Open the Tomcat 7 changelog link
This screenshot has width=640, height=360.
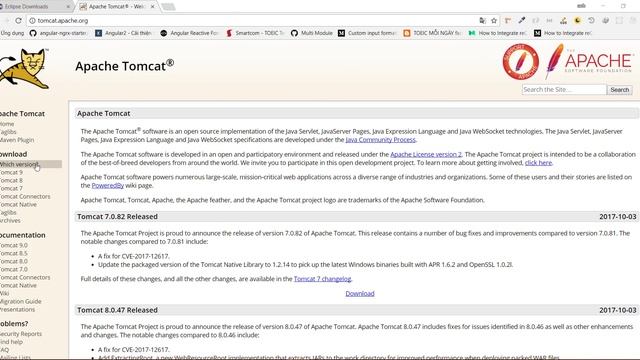tap(322, 279)
